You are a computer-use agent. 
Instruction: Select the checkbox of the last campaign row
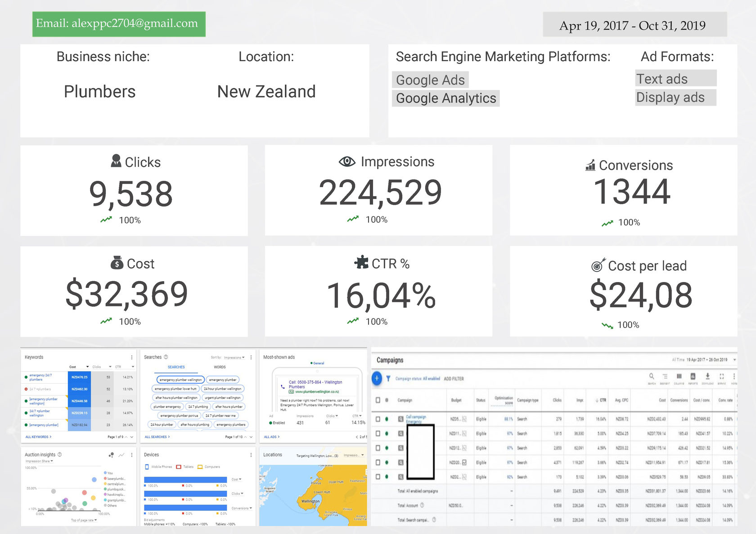[378, 476]
